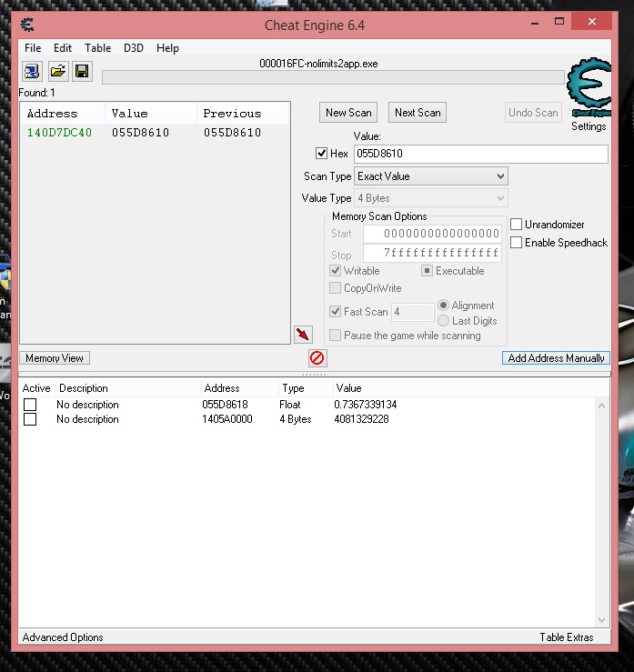Click the New Scan button
The width and height of the screenshot is (634, 672).
348,112
